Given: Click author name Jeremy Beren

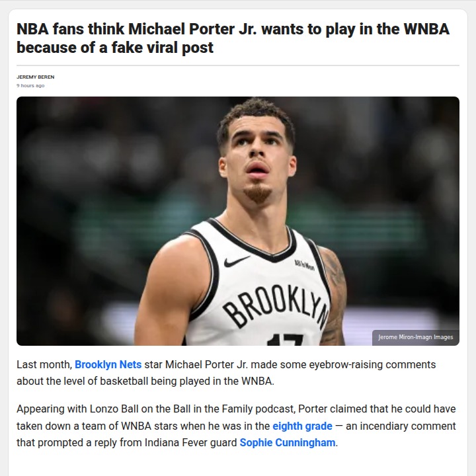Looking at the screenshot, I should pyautogui.click(x=36, y=77).
